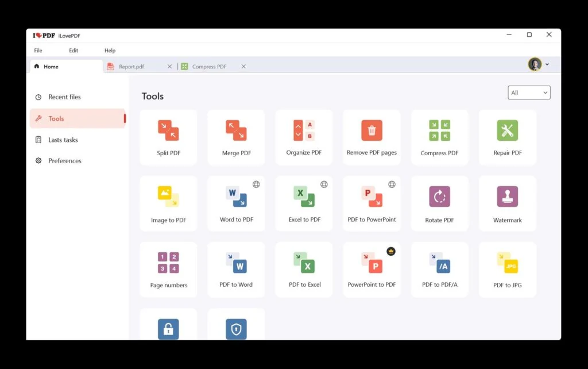
Task: Click the premium crown badge on PowerPoint to PDF
Action: coord(390,252)
